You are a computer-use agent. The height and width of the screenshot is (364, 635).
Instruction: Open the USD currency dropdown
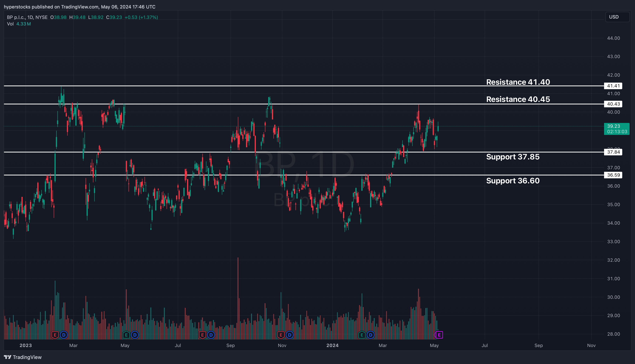[x=617, y=17]
